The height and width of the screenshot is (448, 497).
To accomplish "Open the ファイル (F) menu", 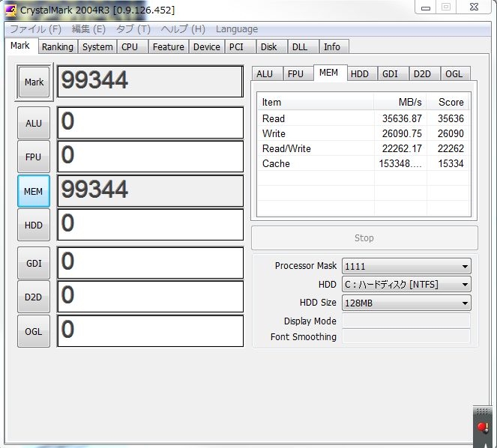I will [x=35, y=29].
